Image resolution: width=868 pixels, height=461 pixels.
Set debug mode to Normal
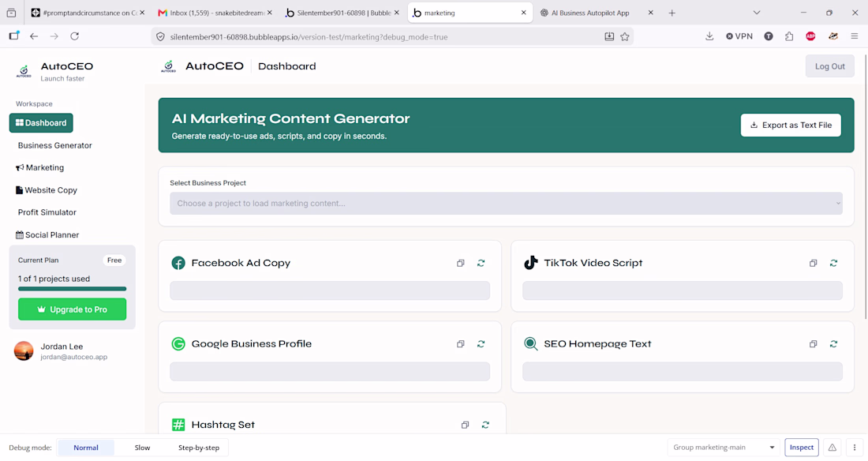click(x=86, y=448)
